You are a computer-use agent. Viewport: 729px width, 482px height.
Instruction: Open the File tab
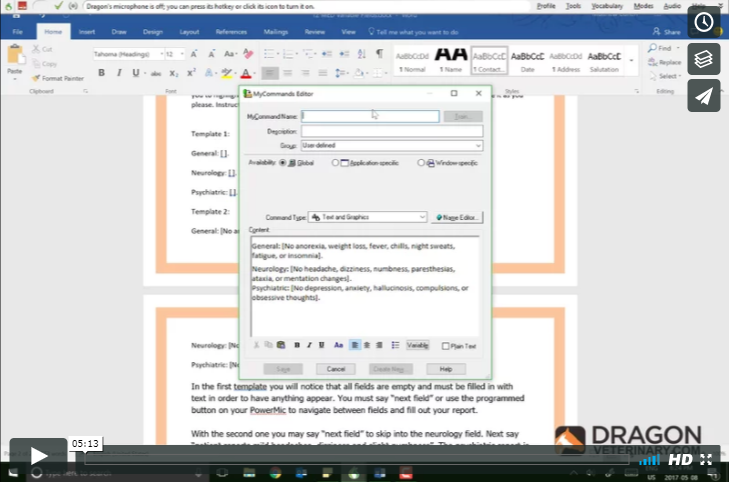tap(18, 32)
